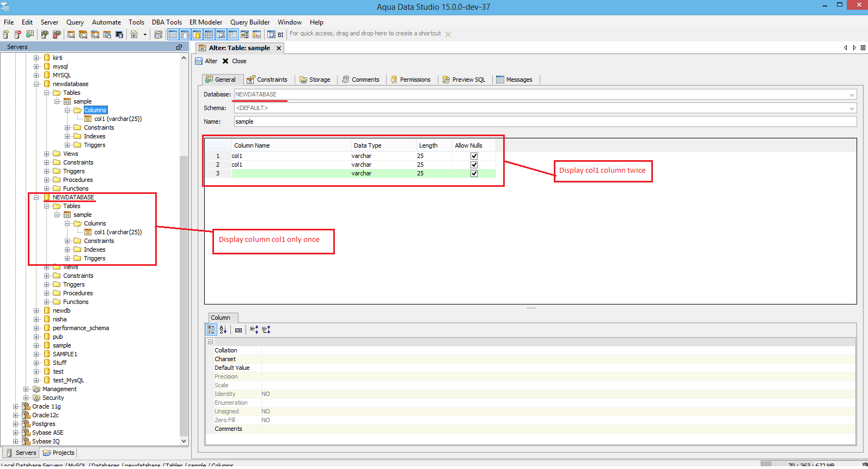Screen dimensions: 868x469
Task: Expand the Postgres server group
Action: coord(16,424)
